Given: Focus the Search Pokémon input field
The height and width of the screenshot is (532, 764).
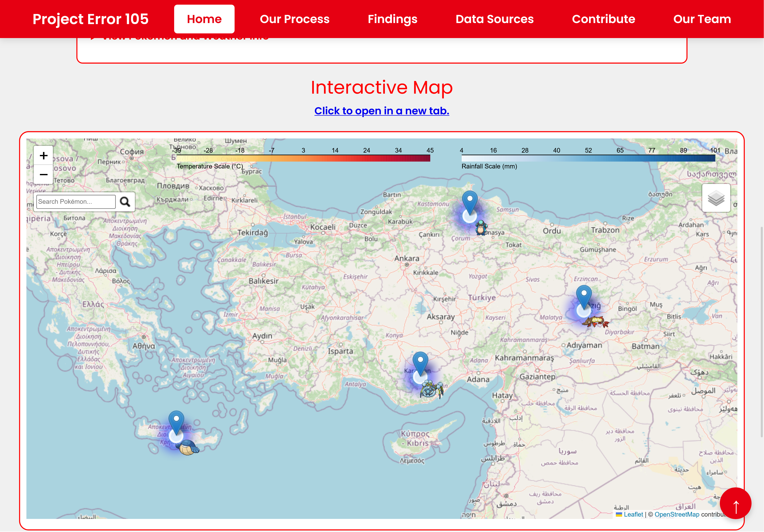Looking at the screenshot, I should pos(76,202).
